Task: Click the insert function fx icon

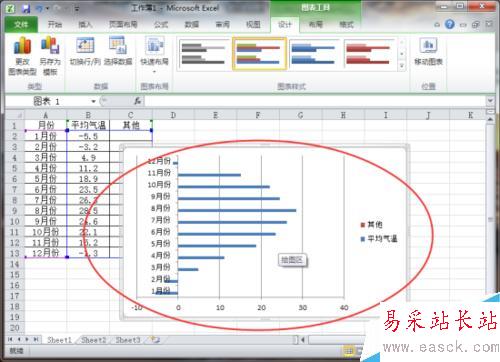Action: [137, 101]
